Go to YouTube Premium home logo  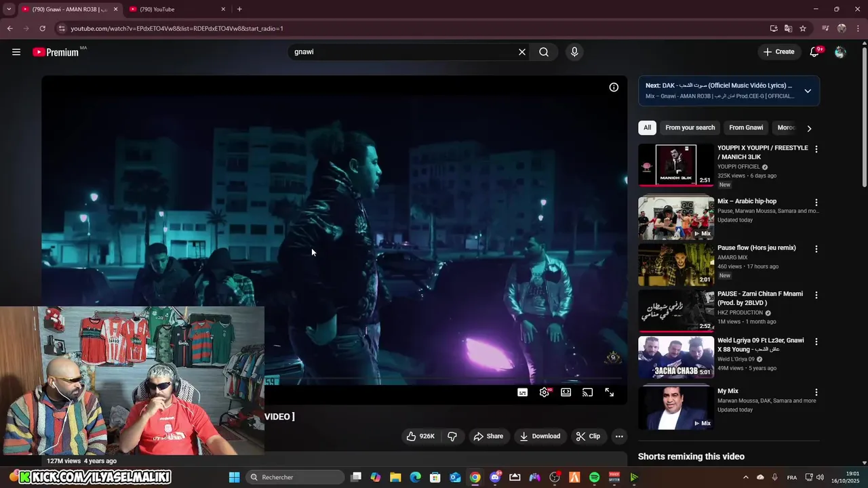point(56,52)
